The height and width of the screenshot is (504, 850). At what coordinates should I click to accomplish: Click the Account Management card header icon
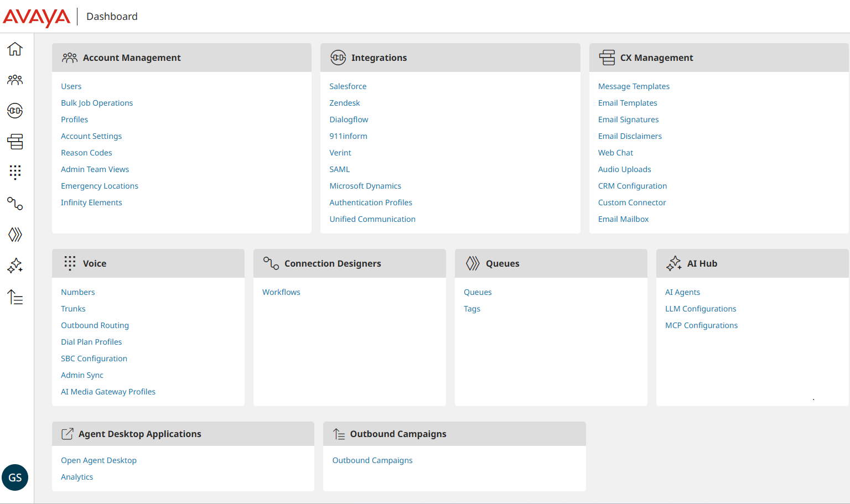[x=70, y=58]
